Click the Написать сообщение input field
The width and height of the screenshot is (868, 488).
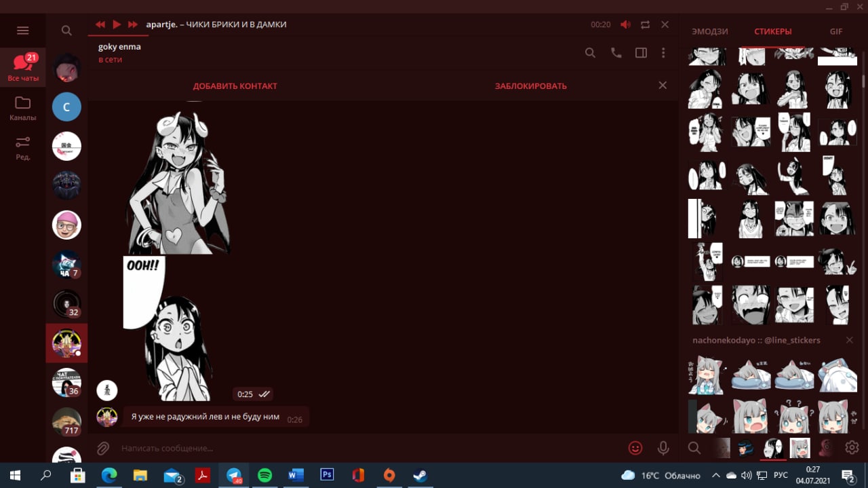coord(370,448)
